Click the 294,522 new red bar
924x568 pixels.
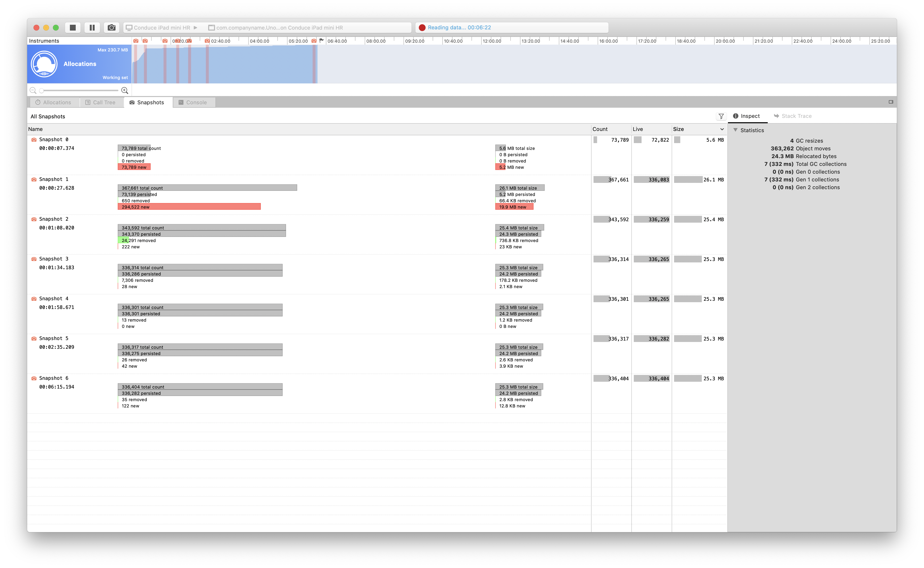189,207
